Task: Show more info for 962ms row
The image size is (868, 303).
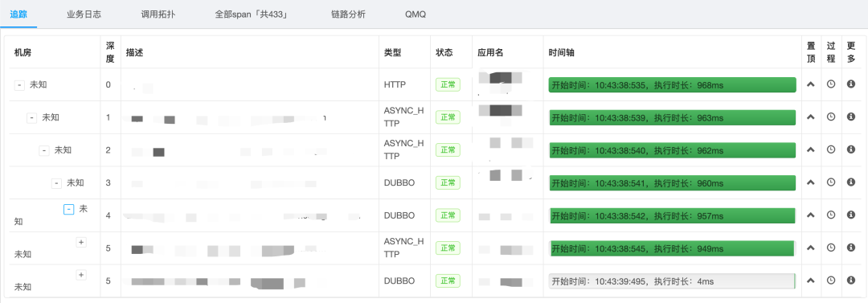Action: point(851,149)
